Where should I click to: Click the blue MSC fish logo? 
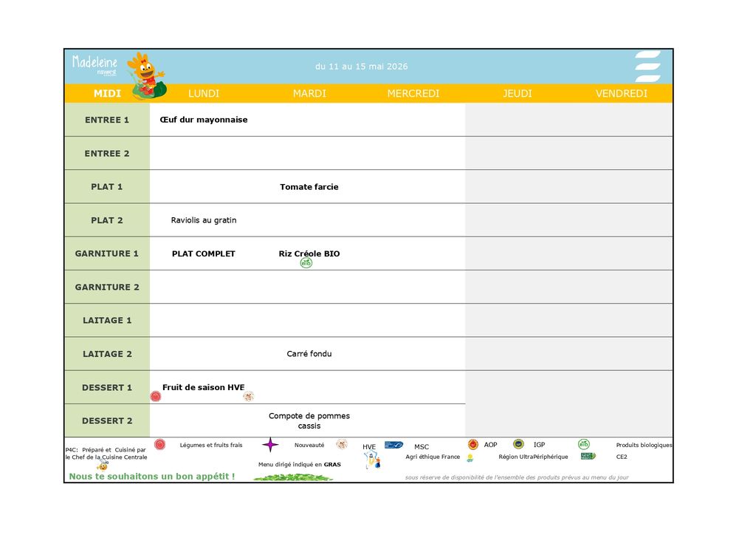coord(394,445)
